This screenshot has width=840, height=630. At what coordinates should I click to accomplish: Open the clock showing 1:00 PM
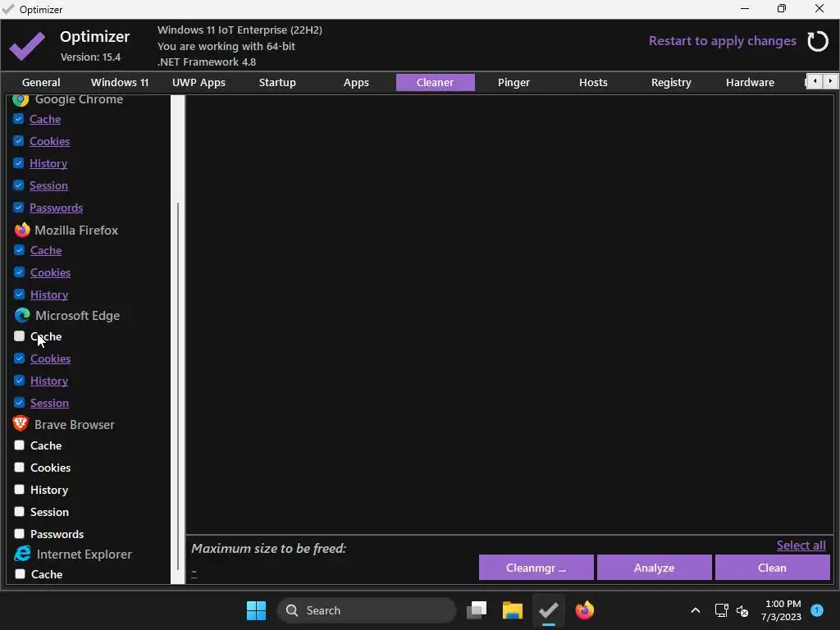783,610
